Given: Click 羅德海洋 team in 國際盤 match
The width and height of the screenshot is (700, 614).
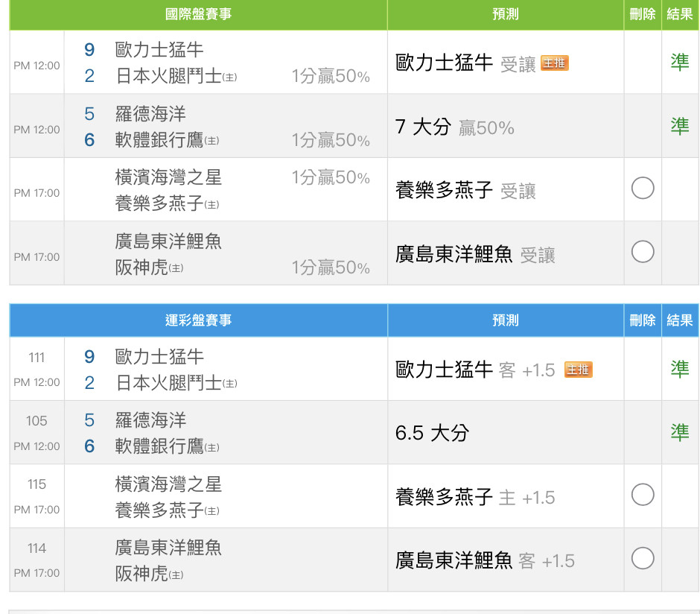Looking at the screenshot, I should tap(150, 114).
